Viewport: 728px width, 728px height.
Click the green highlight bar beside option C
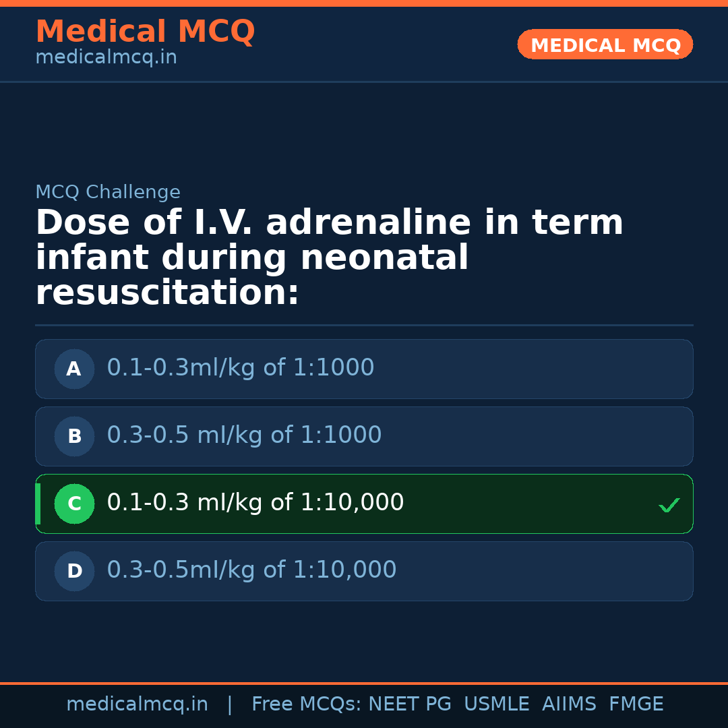click(38, 504)
